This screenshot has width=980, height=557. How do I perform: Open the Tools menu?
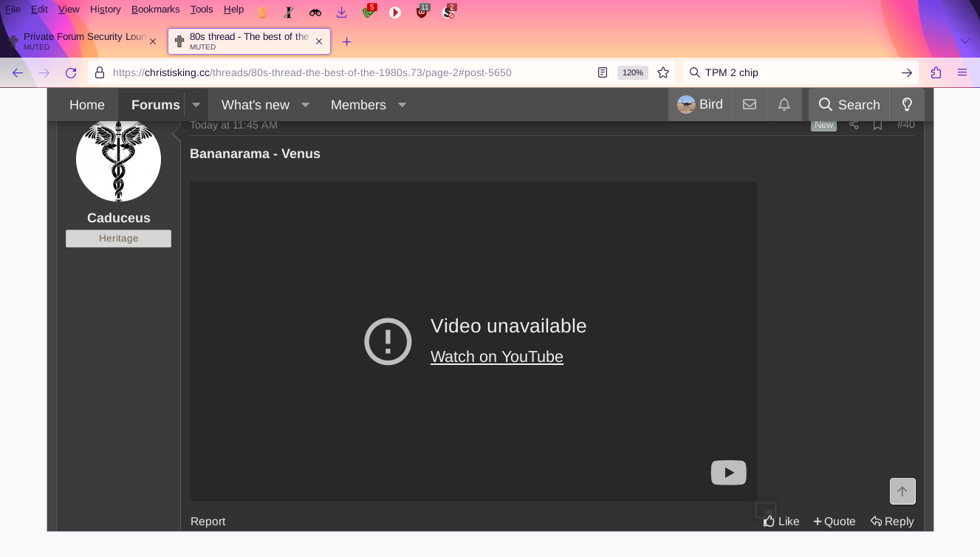tap(202, 10)
